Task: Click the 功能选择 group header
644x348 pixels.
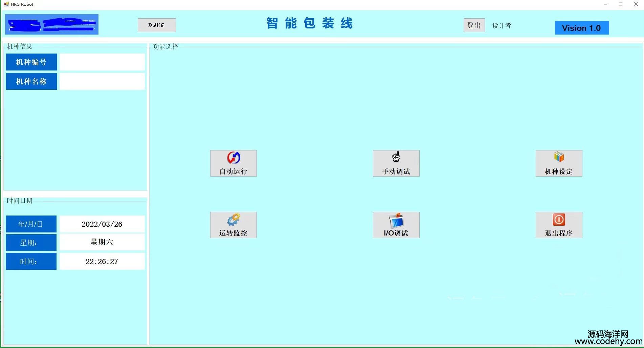Action: tap(165, 46)
